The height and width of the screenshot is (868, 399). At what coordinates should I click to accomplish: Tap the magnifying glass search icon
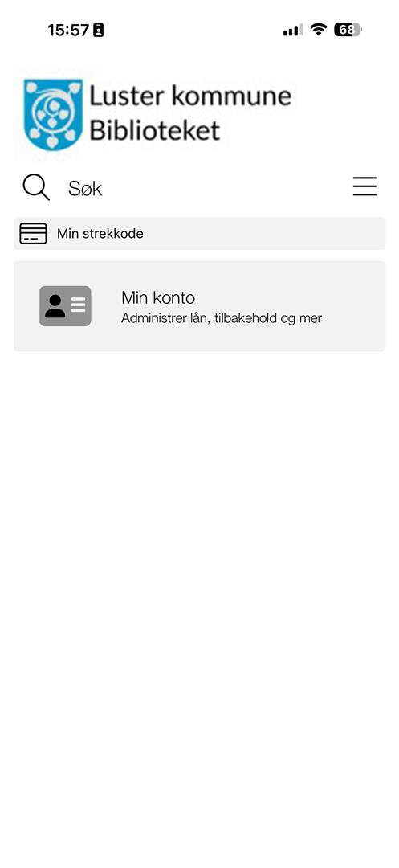tap(36, 187)
